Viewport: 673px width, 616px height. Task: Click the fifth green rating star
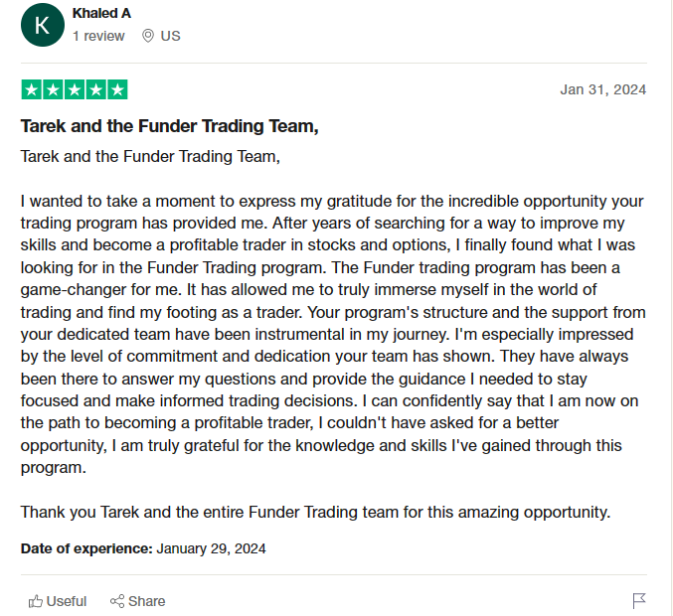[117, 89]
